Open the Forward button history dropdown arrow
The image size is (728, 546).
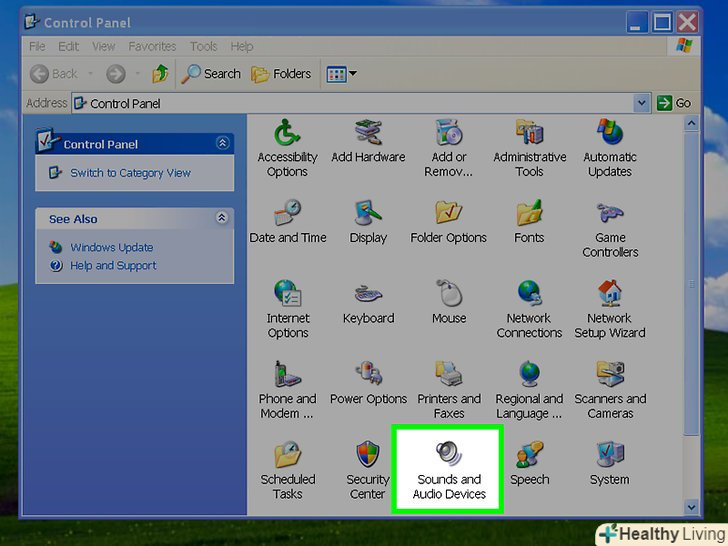(x=137, y=73)
